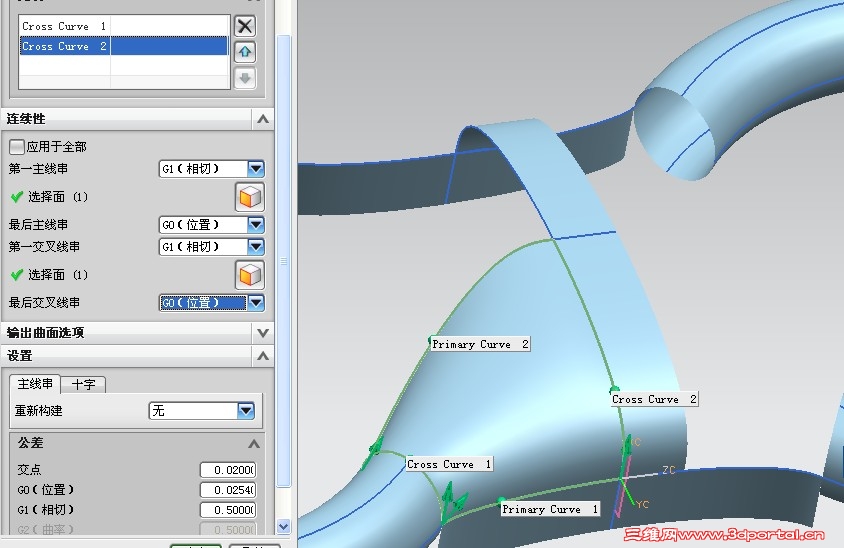Click the face cube icon under 第一交叉线串
The image size is (844, 548).
tap(250, 275)
